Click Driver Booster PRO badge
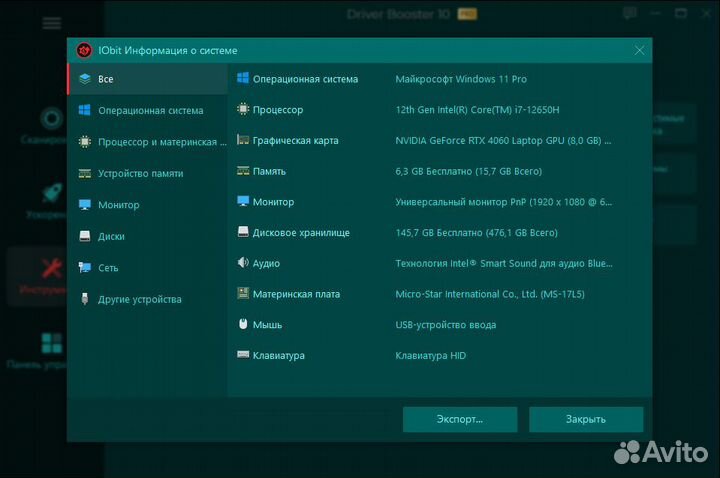 click(467, 14)
